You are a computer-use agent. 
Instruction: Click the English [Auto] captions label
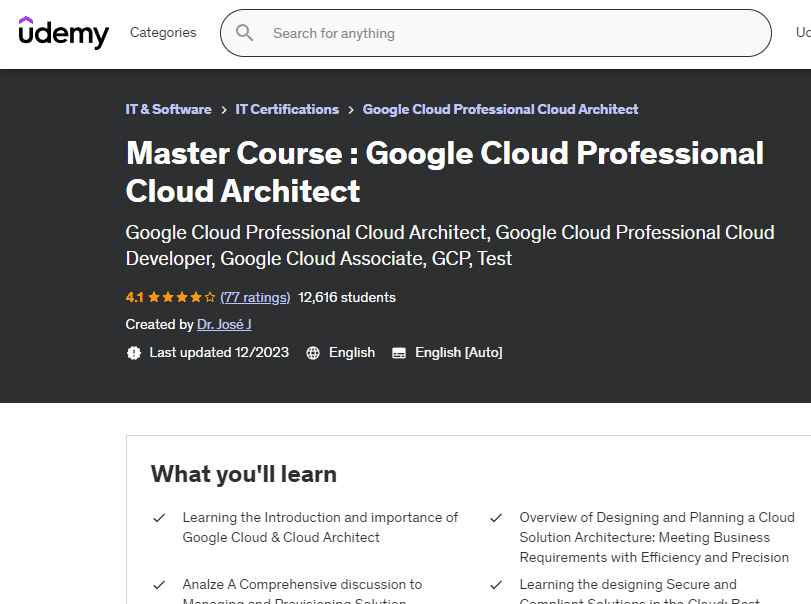[458, 353]
